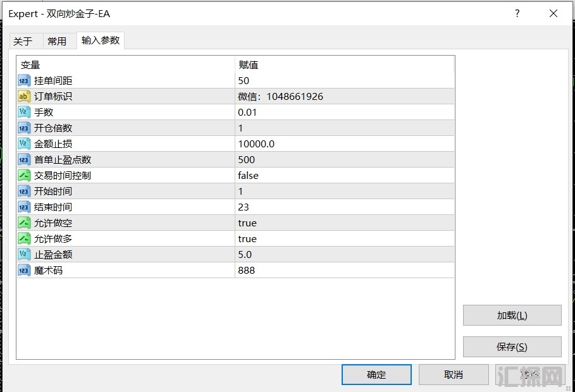Screen dimensions: 575x392
Task: Switch to the 关于 tab
Action: point(23,41)
